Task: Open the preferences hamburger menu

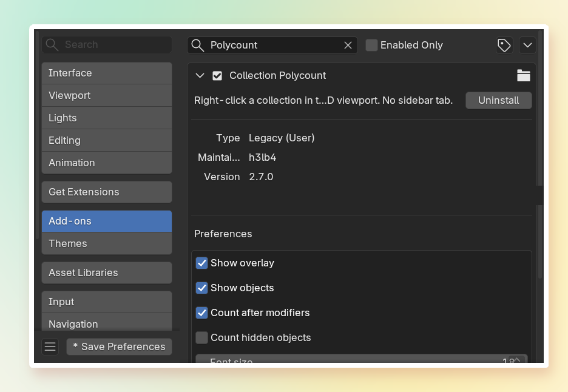Action: tap(50, 346)
